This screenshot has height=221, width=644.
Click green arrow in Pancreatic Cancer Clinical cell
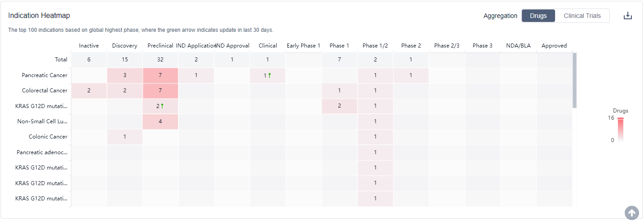click(x=269, y=75)
